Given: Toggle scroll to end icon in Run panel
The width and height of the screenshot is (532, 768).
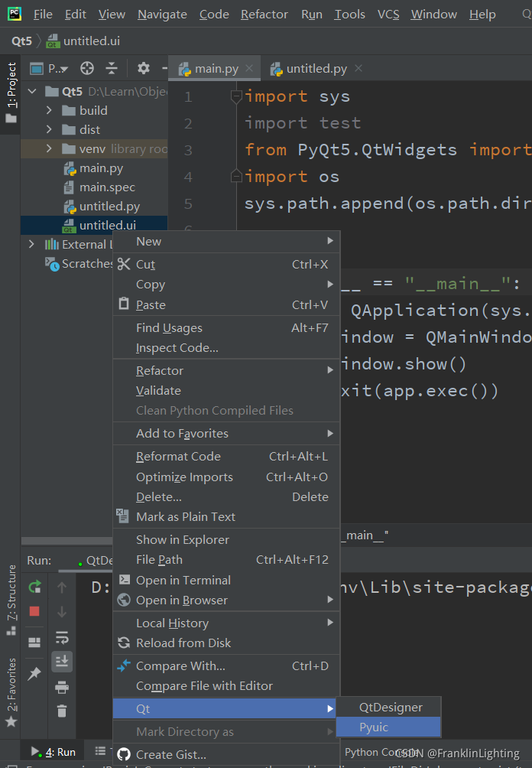Looking at the screenshot, I should coord(62,662).
